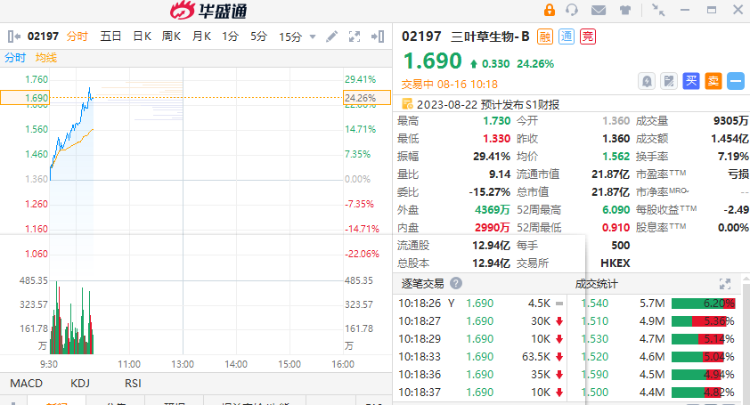
Task: Open the skin theme shirt icon
Action: (625, 10)
